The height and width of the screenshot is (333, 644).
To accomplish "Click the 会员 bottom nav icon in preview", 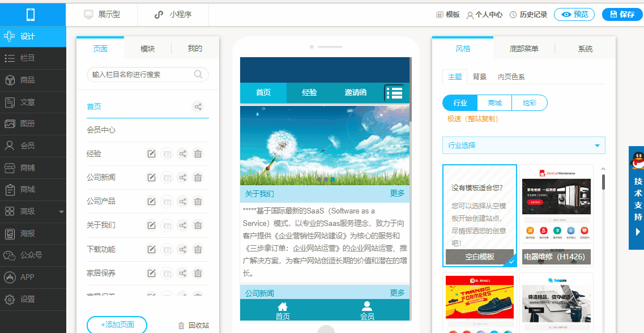I will tap(367, 310).
